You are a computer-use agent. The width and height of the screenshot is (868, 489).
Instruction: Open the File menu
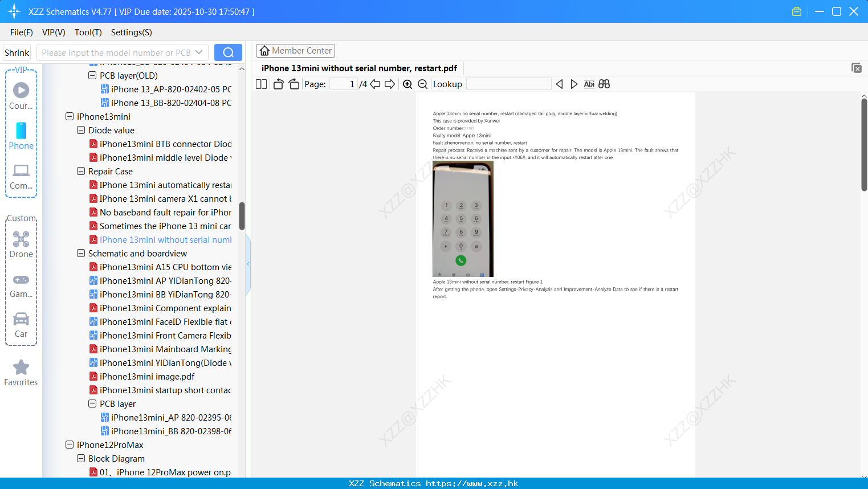click(x=22, y=32)
